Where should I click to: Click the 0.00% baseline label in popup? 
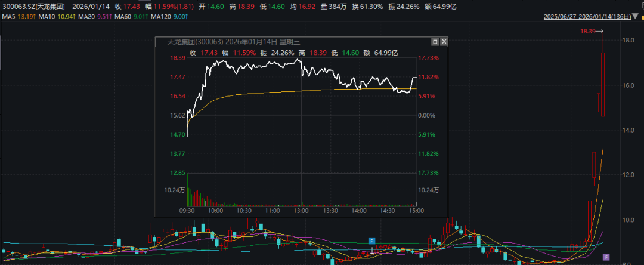point(427,115)
